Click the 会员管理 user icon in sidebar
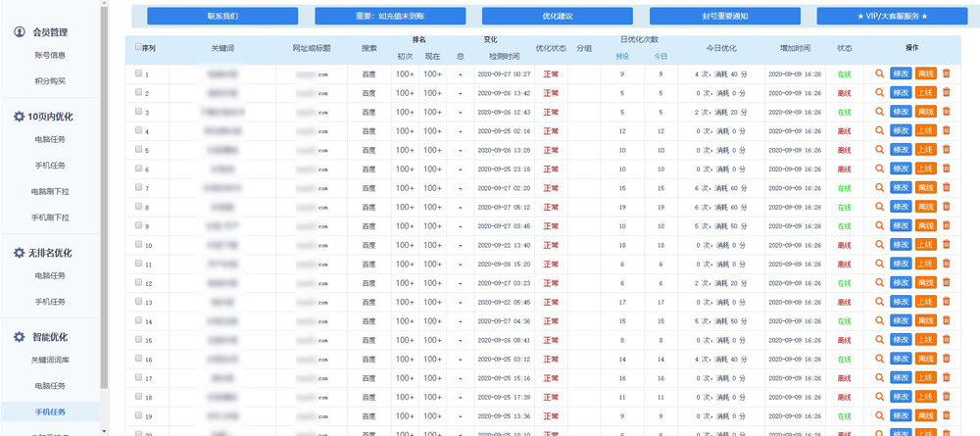The image size is (980, 436). (20, 32)
